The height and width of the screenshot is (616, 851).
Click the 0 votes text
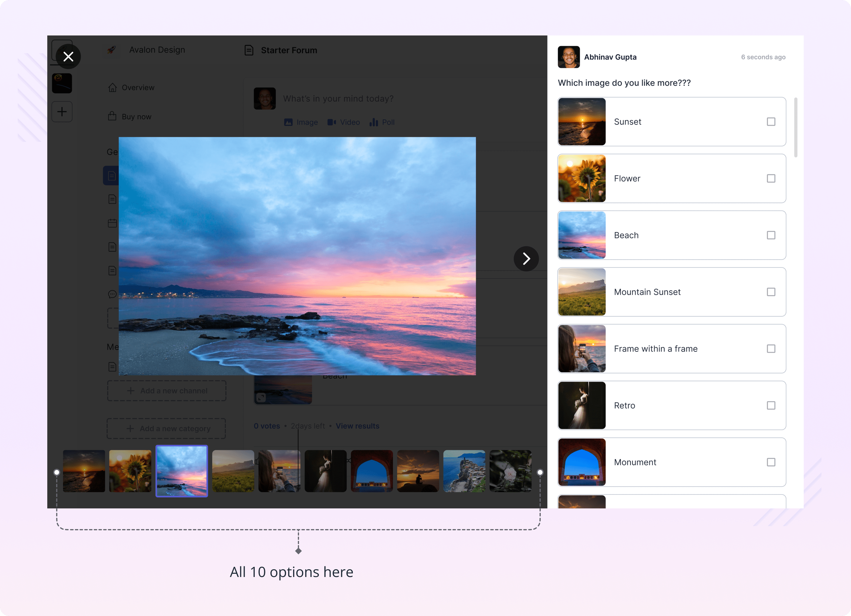[267, 426]
